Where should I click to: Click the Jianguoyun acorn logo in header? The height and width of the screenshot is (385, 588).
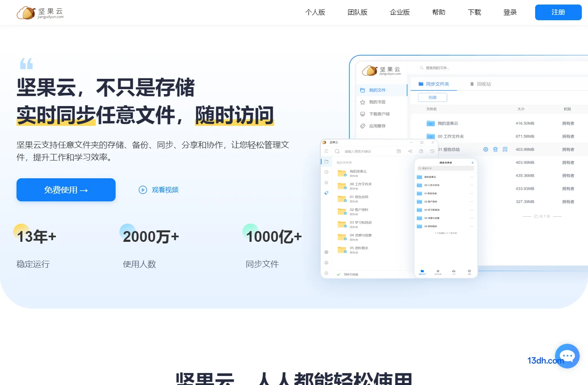(x=40, y=13)
